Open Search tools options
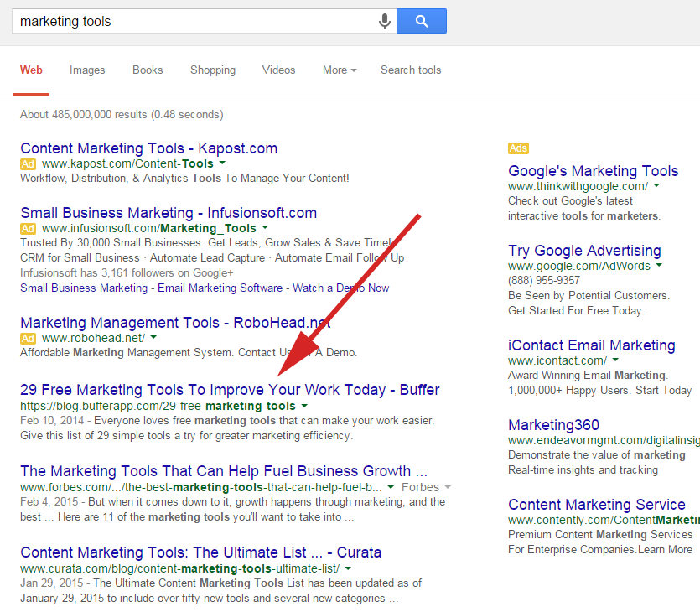This screenshot has height=612, width=700. pos(411,70)
